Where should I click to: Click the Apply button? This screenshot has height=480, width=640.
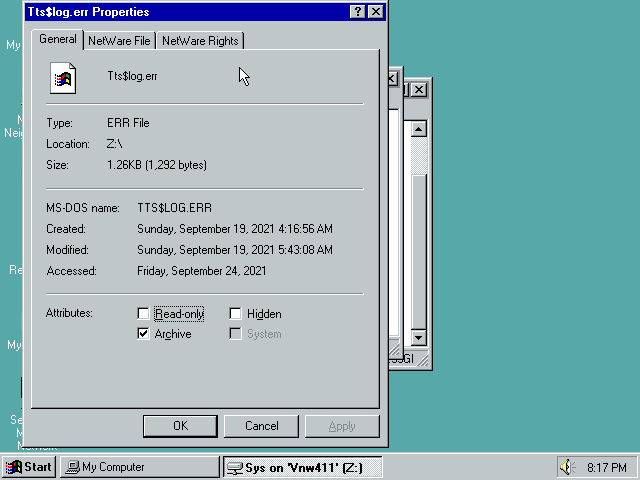coord(342,426)
